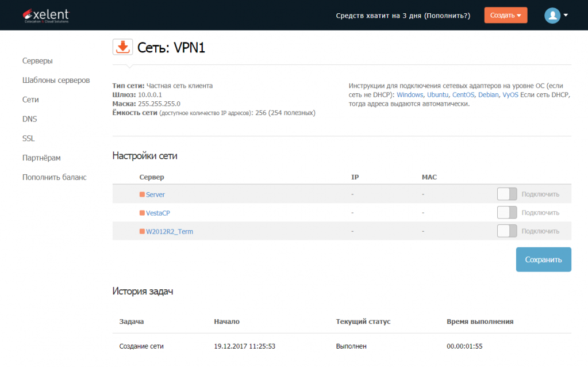Click the Сохранить button
This screenshot has height=367, width=588.
[543, 259]
